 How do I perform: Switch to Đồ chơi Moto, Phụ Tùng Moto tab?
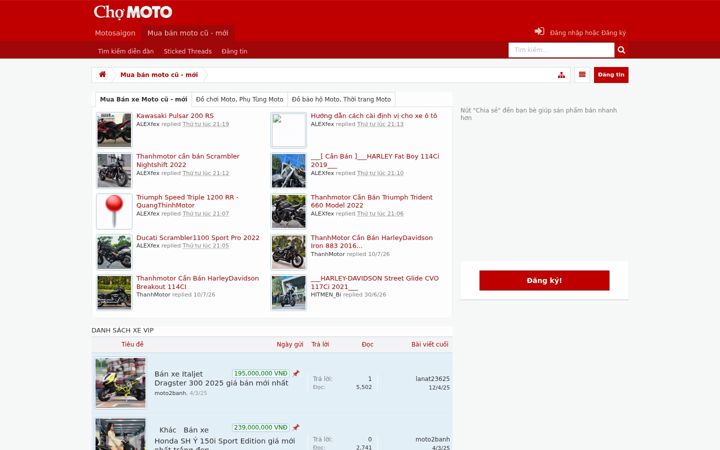click(x=239, y=99)
